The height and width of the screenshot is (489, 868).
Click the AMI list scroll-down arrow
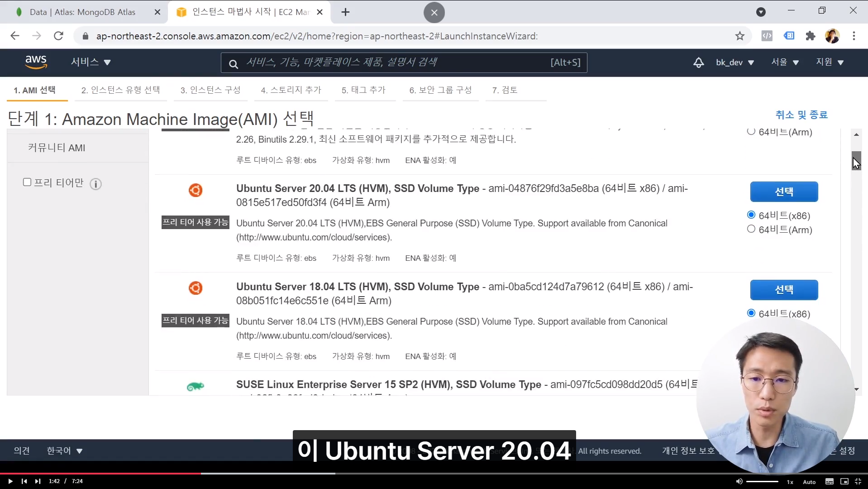pyautogui.click(x=856, y=389)
